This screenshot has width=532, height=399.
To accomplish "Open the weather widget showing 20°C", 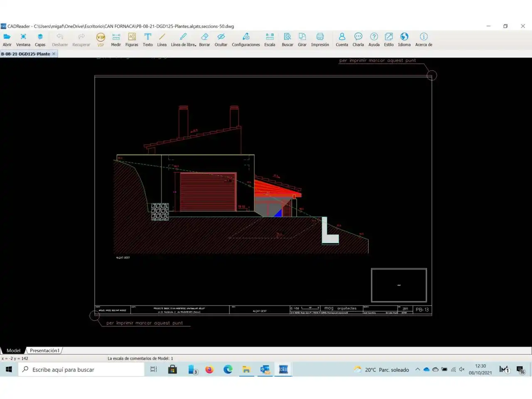I will pos(381,369).
